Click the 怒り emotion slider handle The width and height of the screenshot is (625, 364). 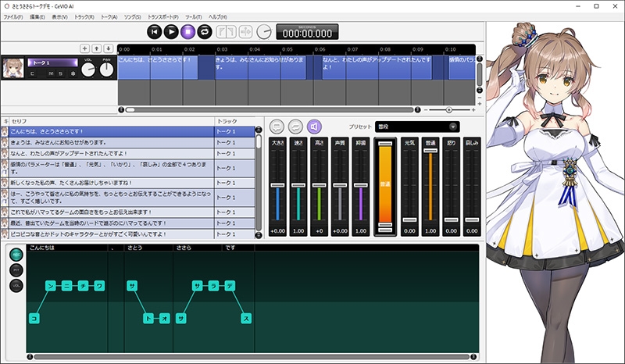click(x=452, y=219)
